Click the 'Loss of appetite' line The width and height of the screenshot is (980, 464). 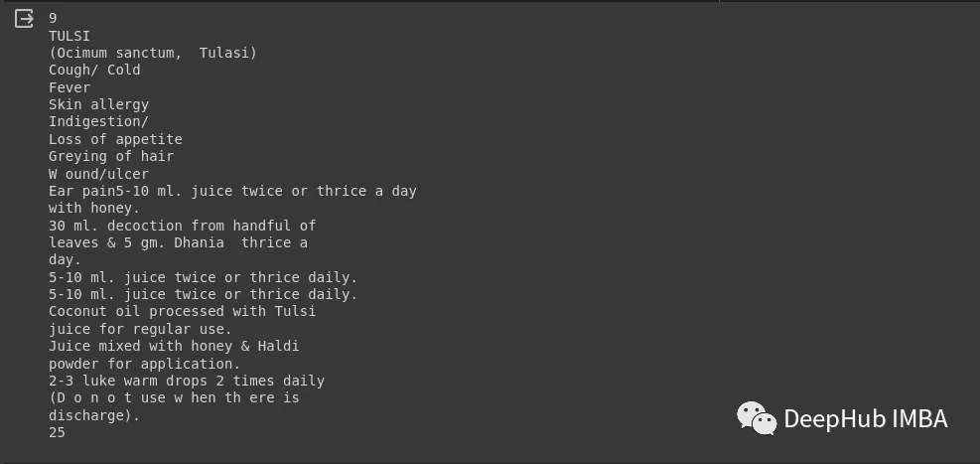click(115, 139)
